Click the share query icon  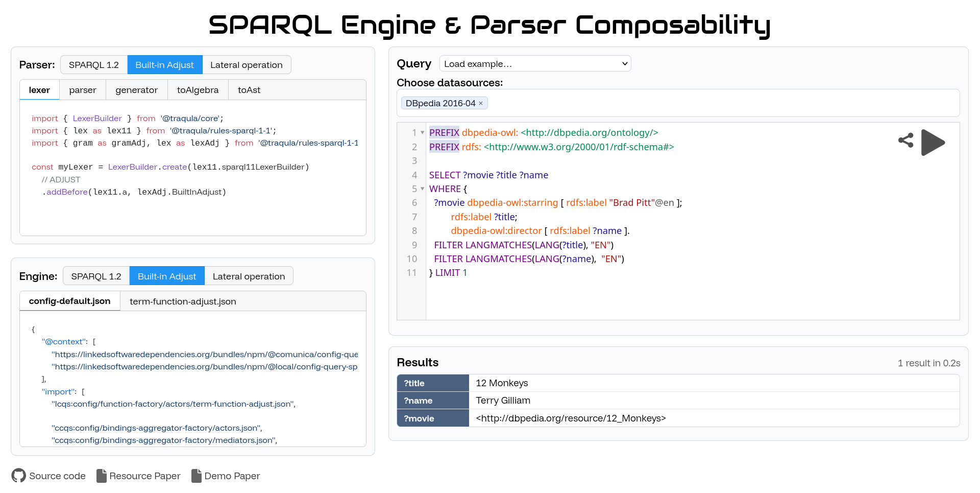tap(906, 140)
